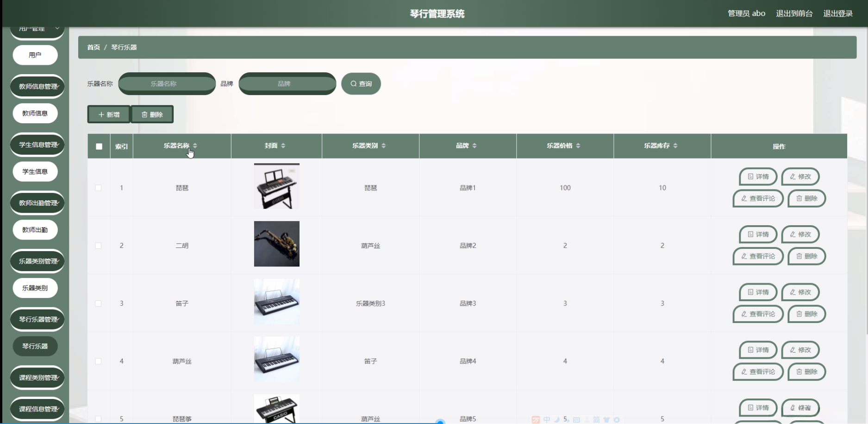Toggle the 乐器类别管理 sidebar group
Image resolution: width=868 pixels, height=424 pixels.
(37, 261)
